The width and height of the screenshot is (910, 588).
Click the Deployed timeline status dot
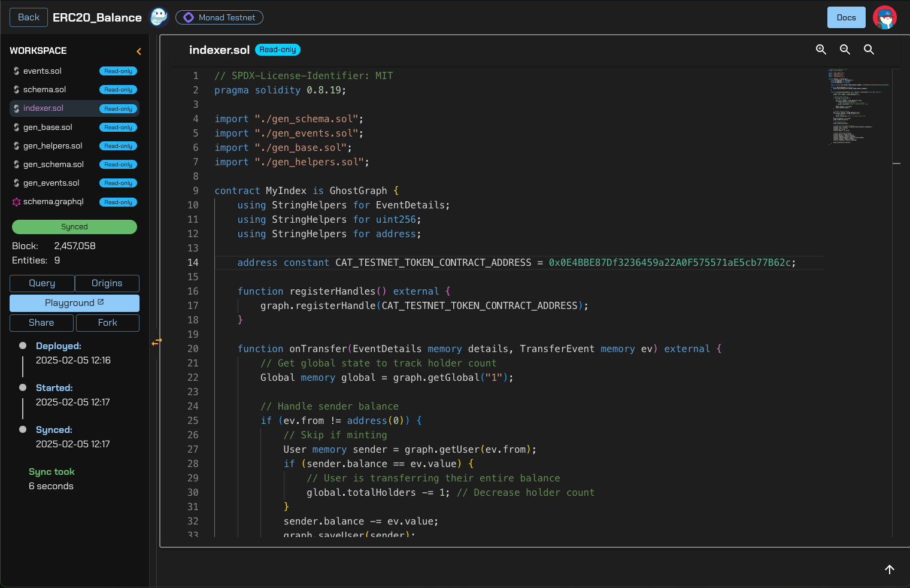point(22,345)
